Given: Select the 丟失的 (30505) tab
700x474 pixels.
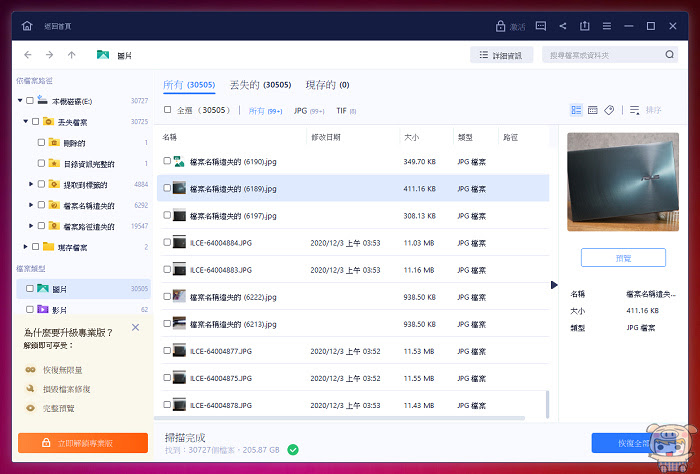Looking at the screenshot, I should [x=260, y=85].
